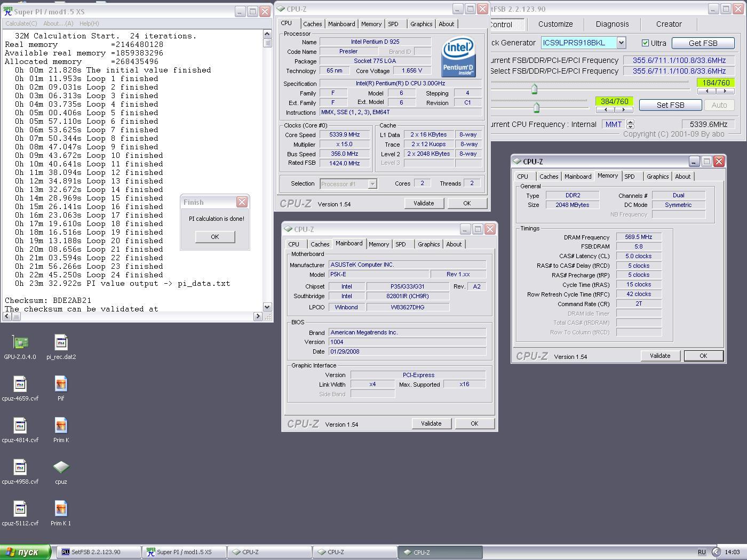This screenshot has width=747, height=560.
Task: Open SPD tab in top CPU-Z window
Action: [393, 24]
